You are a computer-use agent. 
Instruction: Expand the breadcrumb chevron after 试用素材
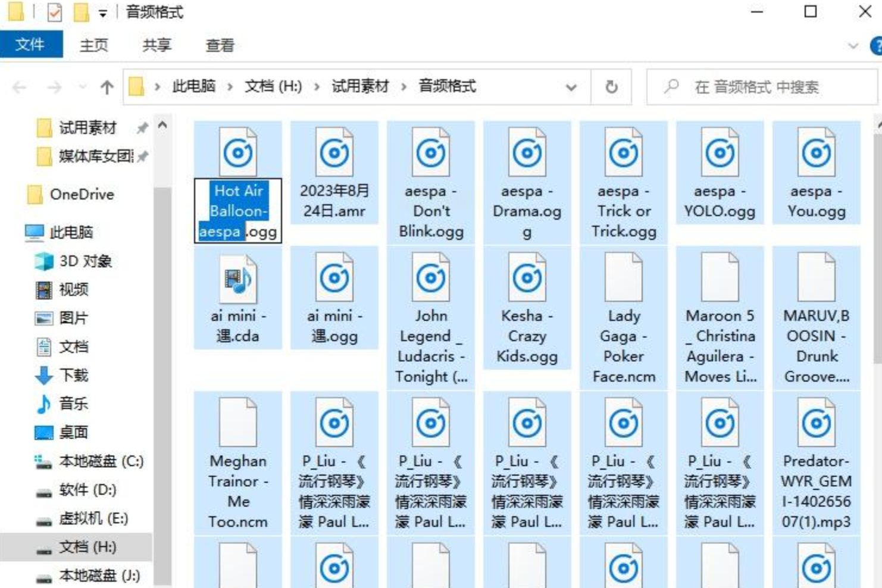(404, 87)
